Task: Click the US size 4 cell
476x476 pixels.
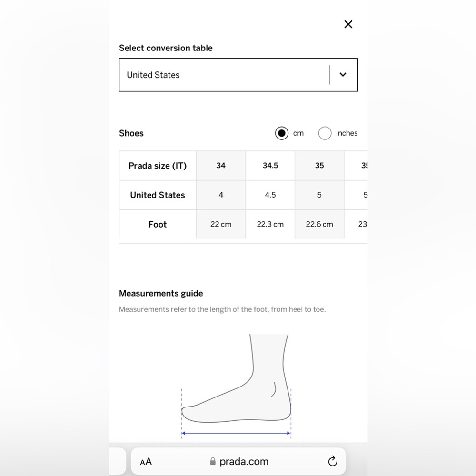Action: point(221,195)
